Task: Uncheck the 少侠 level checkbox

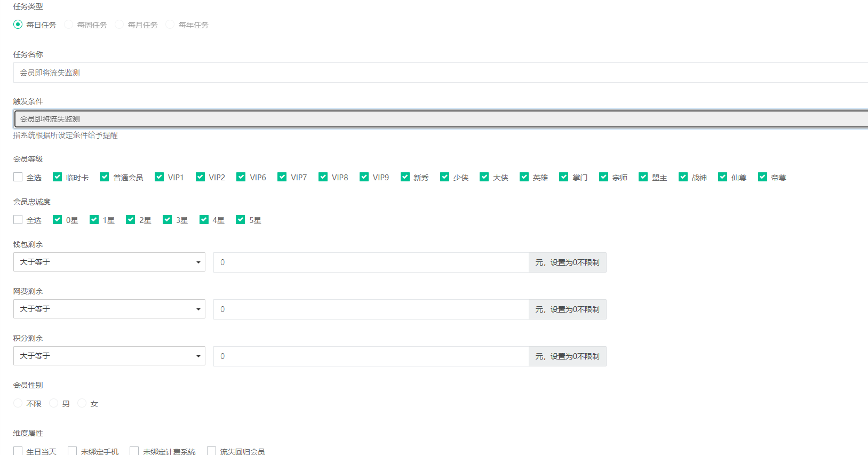Action: coord(444,177)
